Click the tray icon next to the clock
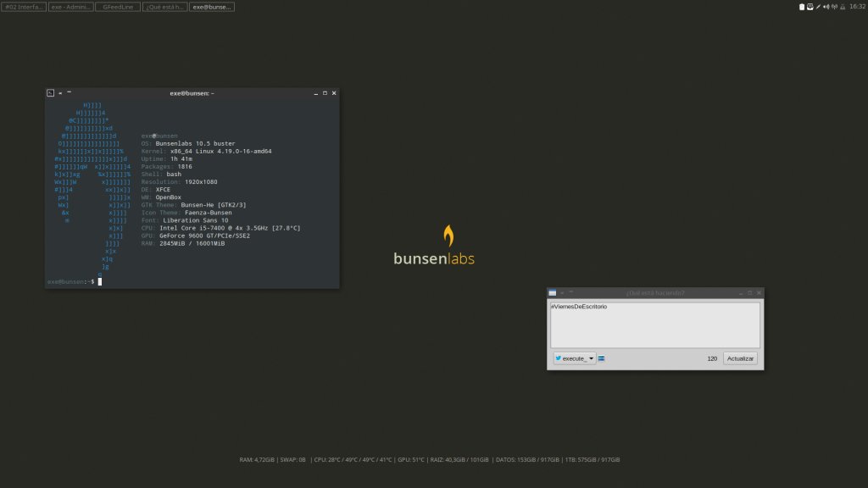The width and height of the screenshot is (868, 488). point(842,7)
